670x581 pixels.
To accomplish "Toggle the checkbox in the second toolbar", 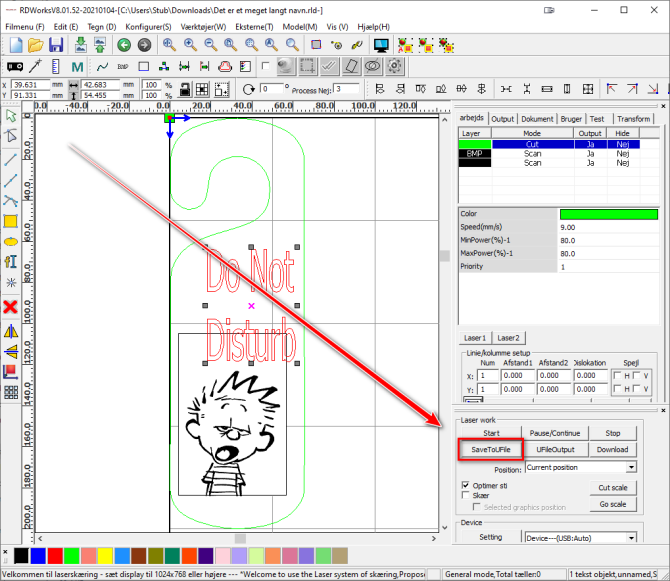I will (x=265, y=66).
